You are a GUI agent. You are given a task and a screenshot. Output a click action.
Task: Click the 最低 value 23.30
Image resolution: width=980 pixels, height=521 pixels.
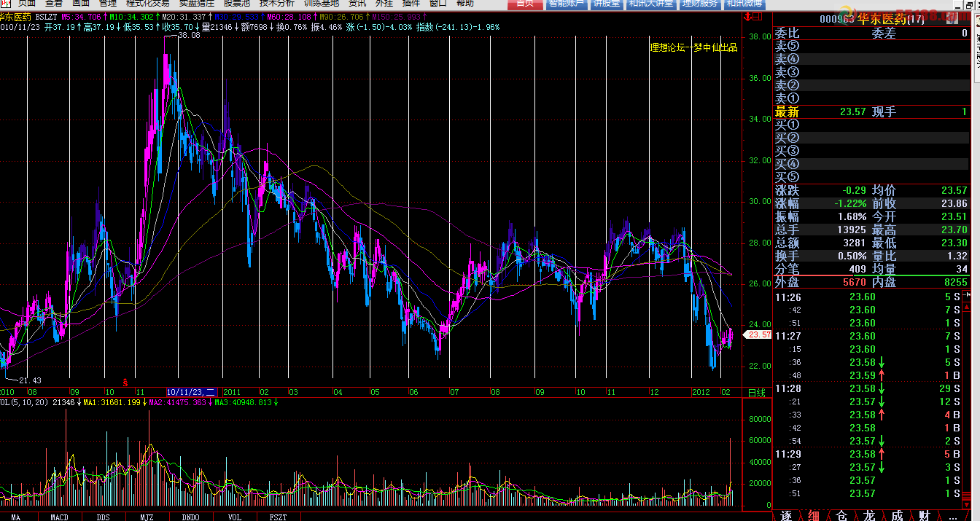(954, 243)
